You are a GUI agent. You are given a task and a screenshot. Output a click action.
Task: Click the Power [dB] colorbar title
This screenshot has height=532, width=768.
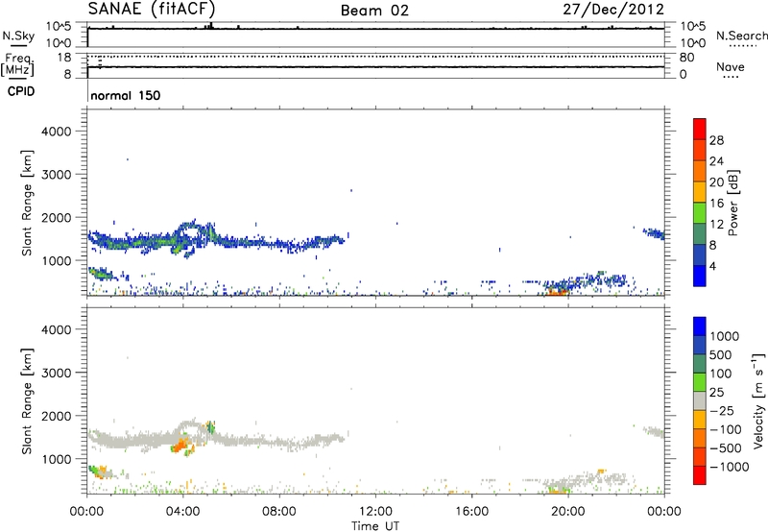732,203
